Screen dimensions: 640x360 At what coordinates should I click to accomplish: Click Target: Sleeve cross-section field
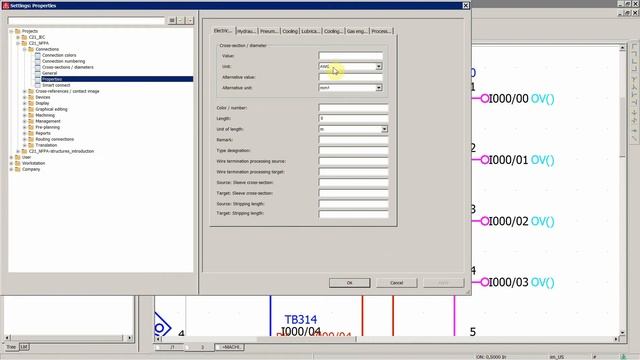(x=353, y=193)
